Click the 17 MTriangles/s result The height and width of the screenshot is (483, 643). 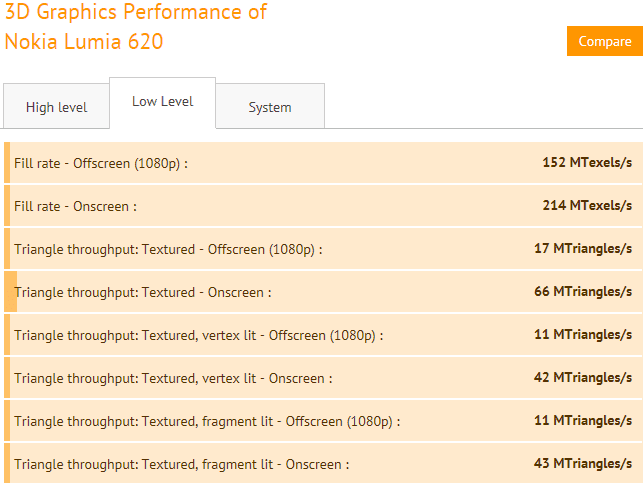point(583,248)
